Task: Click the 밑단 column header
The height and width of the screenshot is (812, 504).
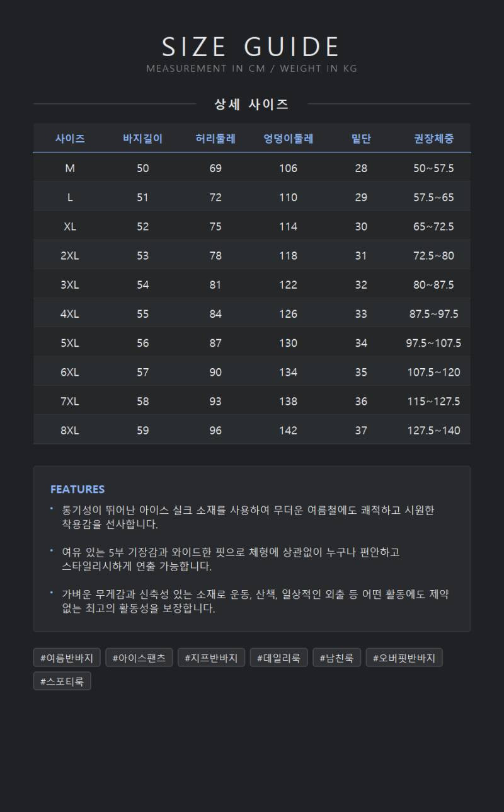Action: pyautogui.click(x=361, y=139)
